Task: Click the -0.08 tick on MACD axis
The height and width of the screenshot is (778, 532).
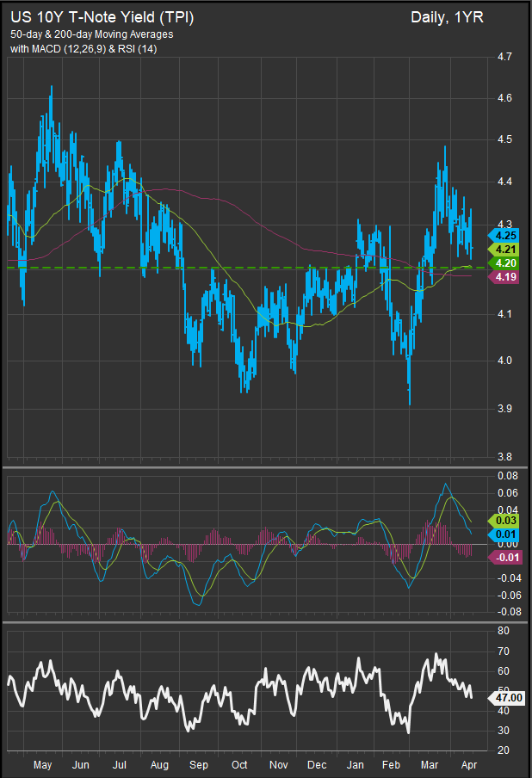Action: (508, 612)
